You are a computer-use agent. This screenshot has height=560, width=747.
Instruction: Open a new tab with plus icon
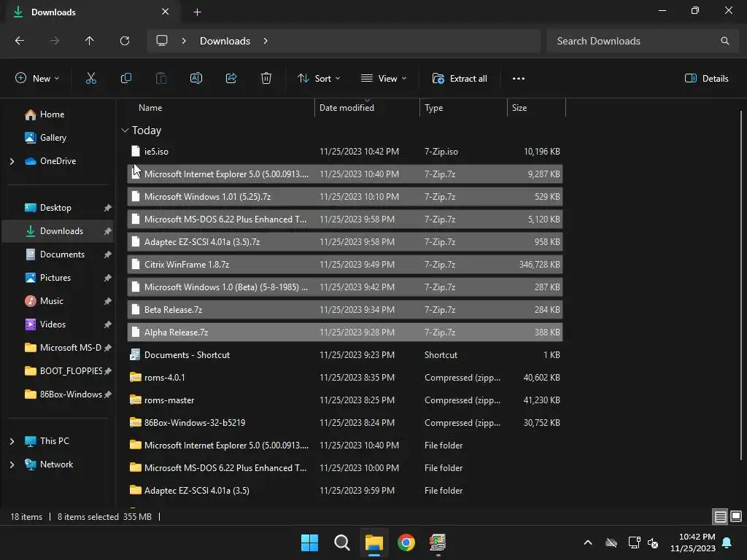[197, 12]
